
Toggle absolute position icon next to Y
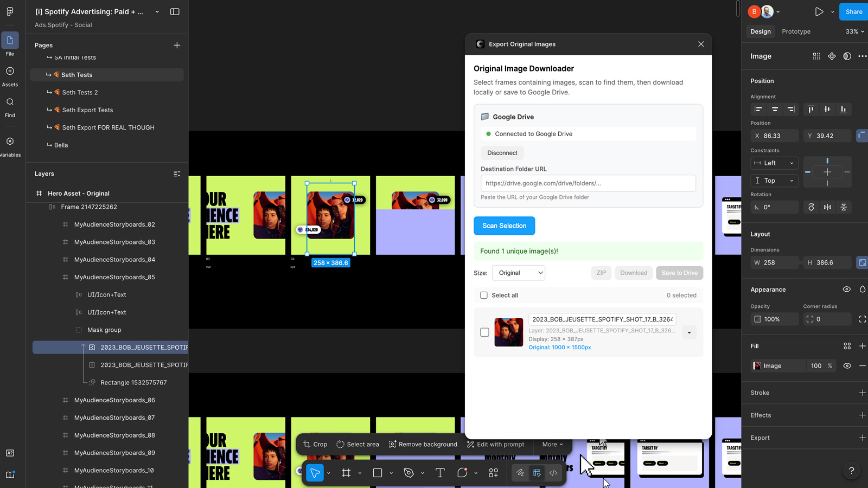pyautogui.click(x=862, y=136)
